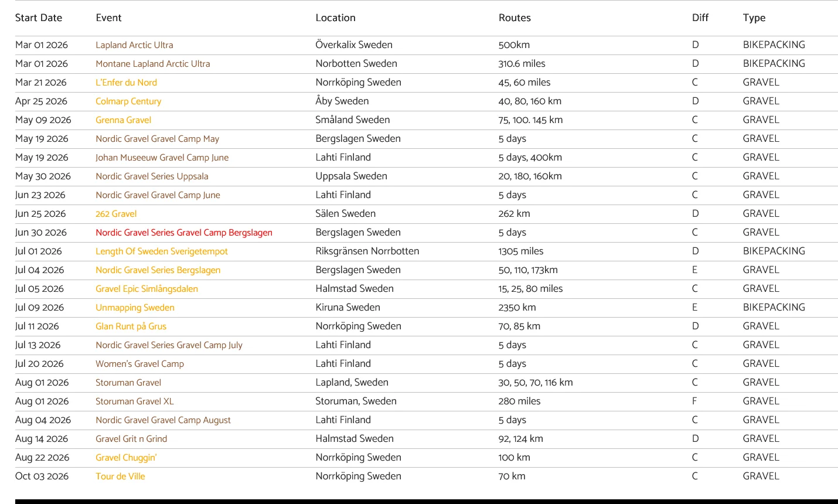Viewport: 838px width, 504px height.
Task: View the Gravel Grit n Grind event
Action: pyautogui.click(x=131, y=439)
